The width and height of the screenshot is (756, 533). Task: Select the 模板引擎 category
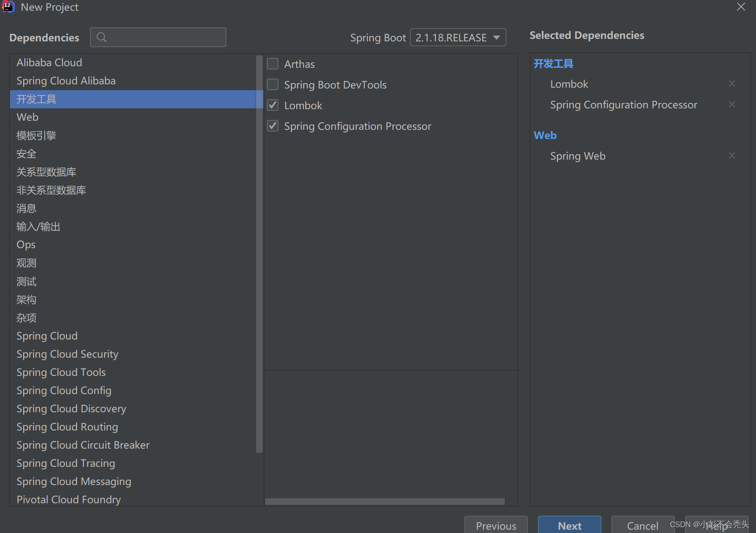[133, 135]
